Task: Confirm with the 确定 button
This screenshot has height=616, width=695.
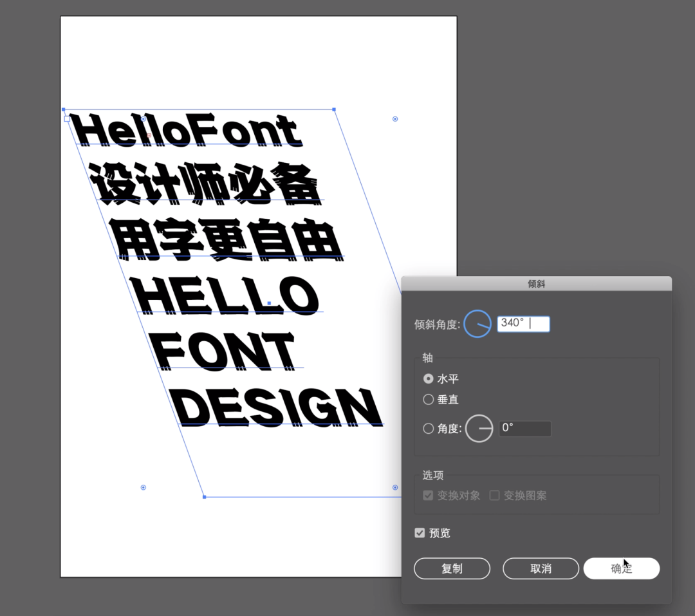Action: [621, 569]
